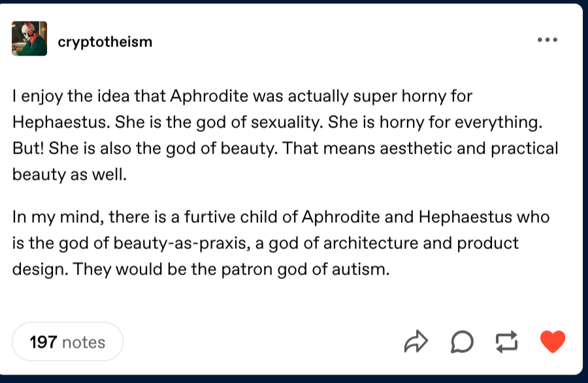This screenshot has height=383, width=588.
Task: Click the middle dot of the options ellipsis
Action: tap(547, 40)
